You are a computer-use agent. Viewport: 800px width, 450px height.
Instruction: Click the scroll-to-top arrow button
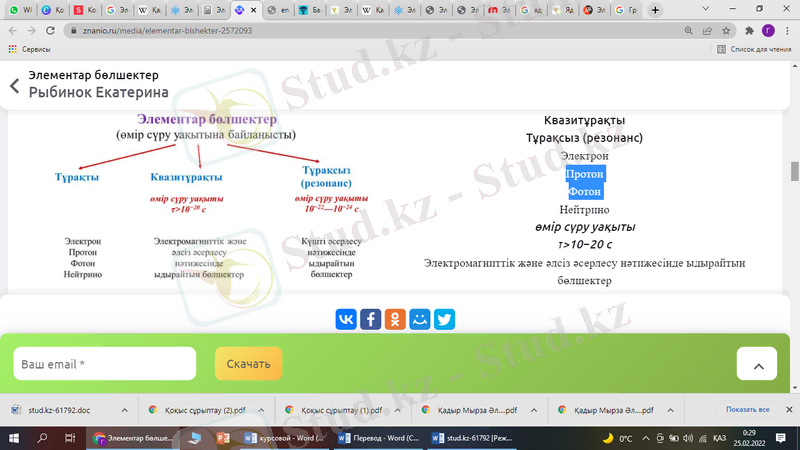(x=757, y=364)
